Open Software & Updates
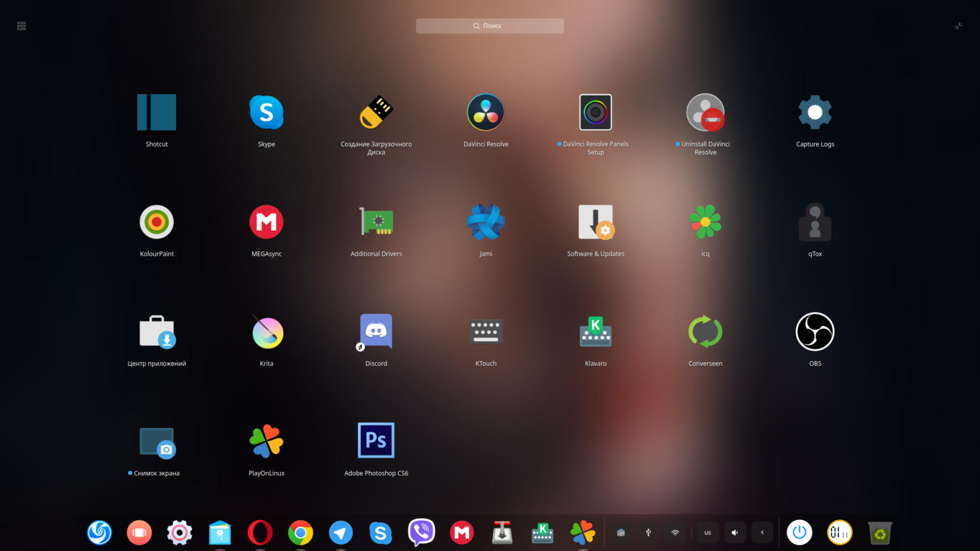 pos(596,223)
